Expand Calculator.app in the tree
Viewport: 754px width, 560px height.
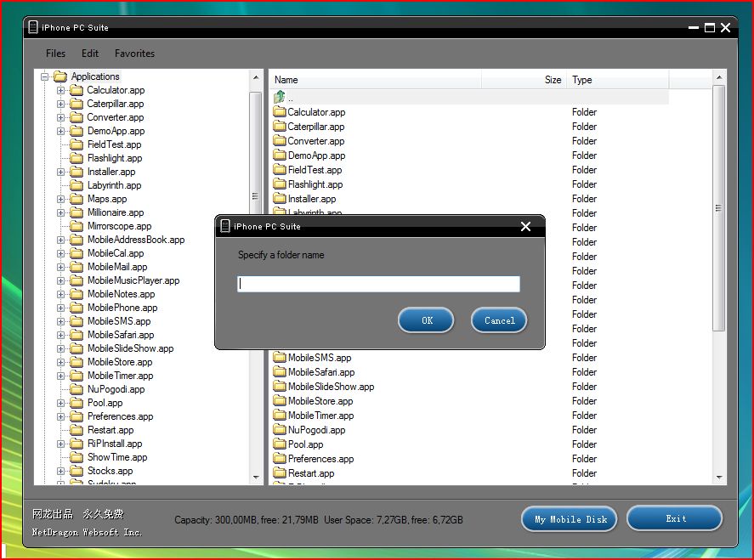(60, 90)
